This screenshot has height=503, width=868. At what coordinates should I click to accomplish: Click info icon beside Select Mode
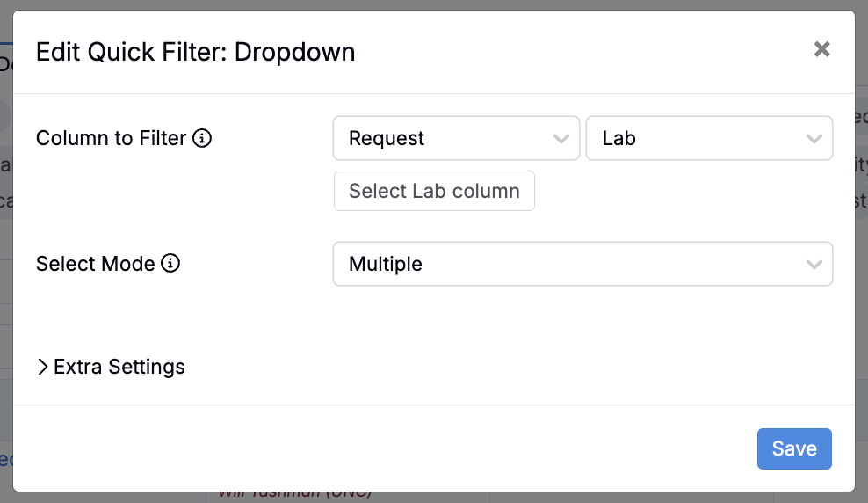pyautogui.click(x=170, y=263)
